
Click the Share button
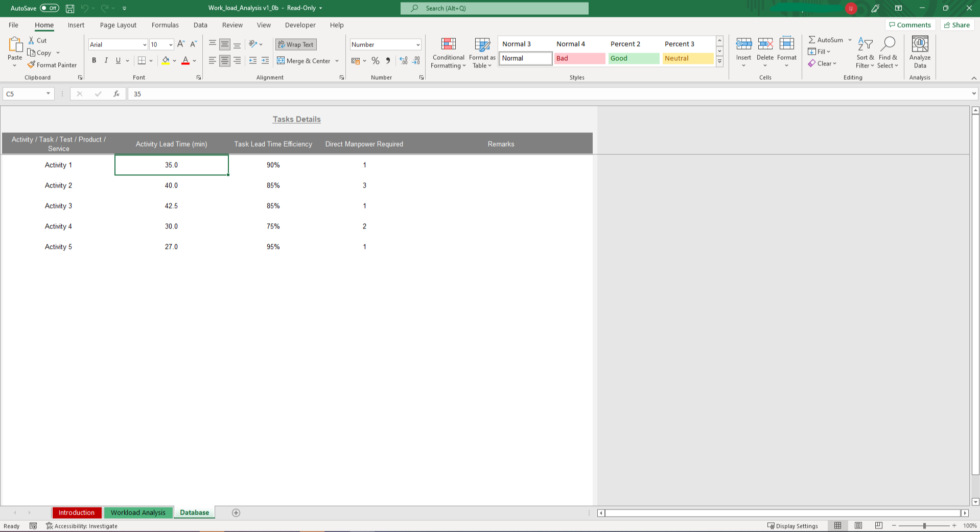[957, 25]
